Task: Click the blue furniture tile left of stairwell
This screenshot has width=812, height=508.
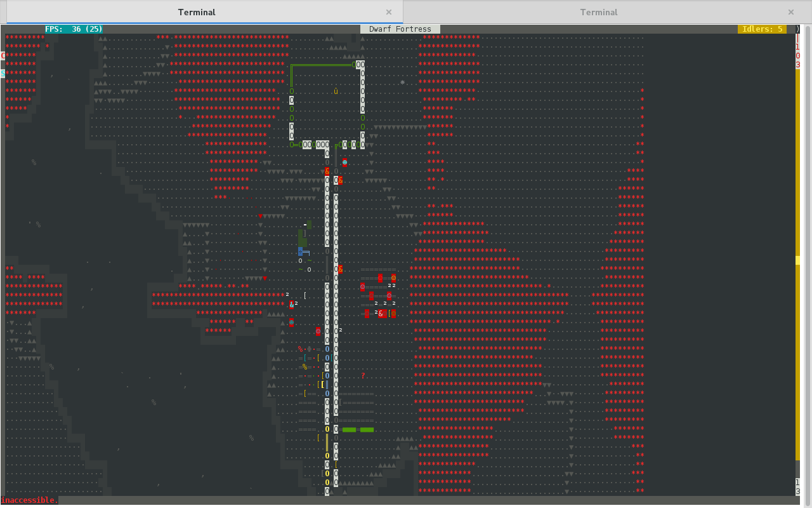Action: click(x=301, y=251)
